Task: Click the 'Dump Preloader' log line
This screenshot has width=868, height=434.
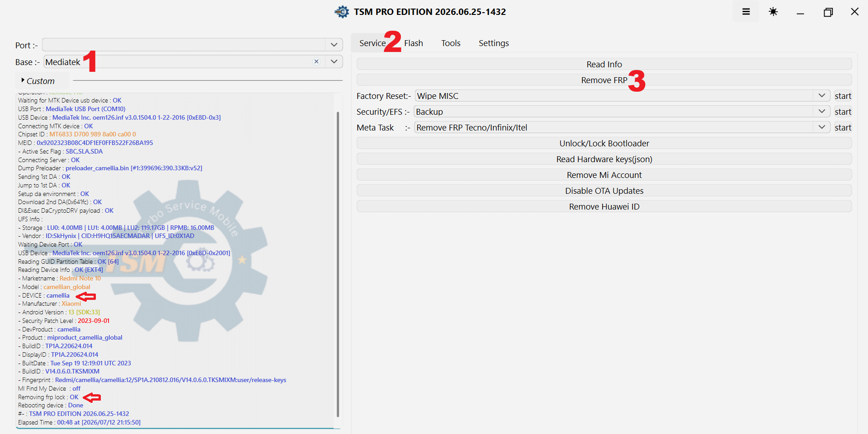Action: [110, 168]
